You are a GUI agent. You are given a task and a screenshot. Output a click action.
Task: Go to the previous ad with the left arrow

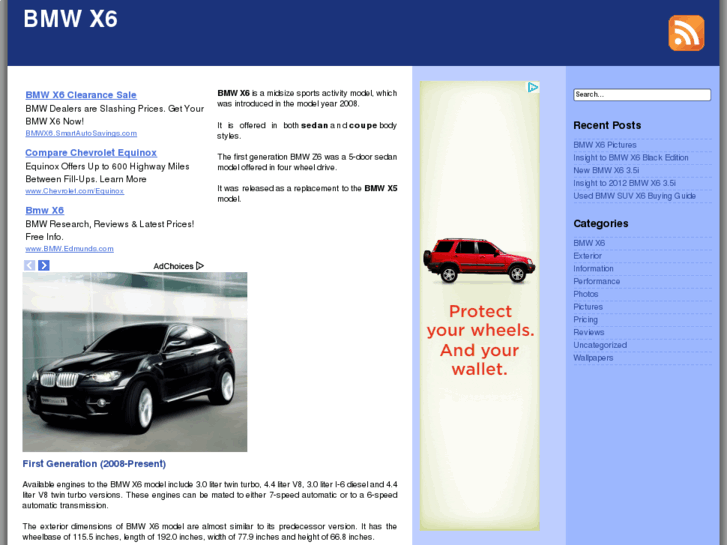click(29, 265)
